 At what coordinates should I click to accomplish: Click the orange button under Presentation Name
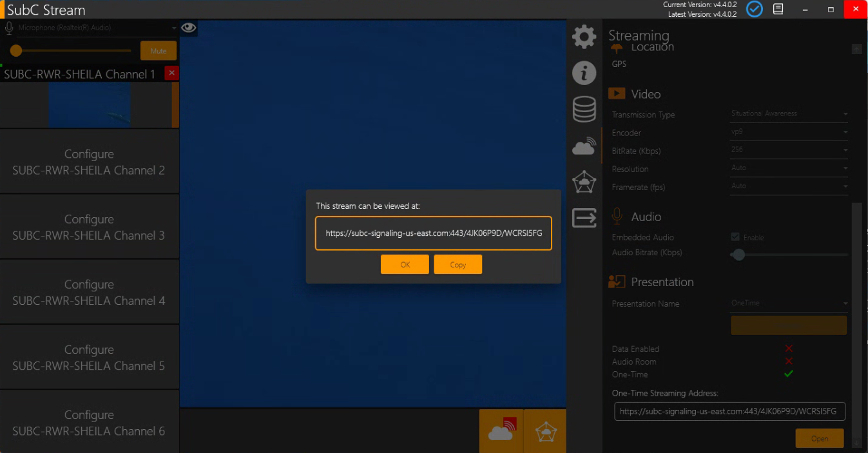click(789, 325)
